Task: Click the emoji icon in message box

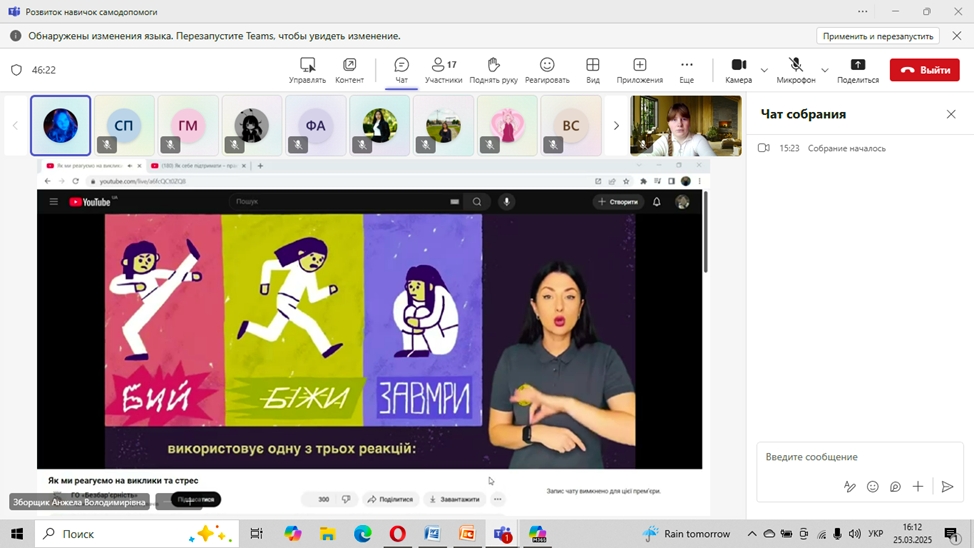Action: coord(873,487)
